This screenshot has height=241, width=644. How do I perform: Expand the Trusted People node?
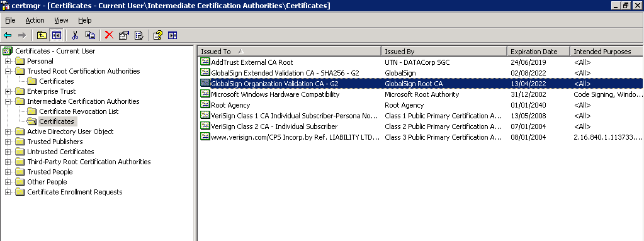point(8,172)
